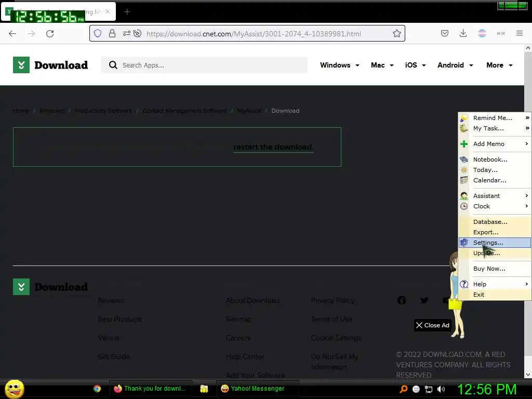This screenshot has width=532, height=399.
Task: Open the Reviews footer link
Action: [111, 301]
